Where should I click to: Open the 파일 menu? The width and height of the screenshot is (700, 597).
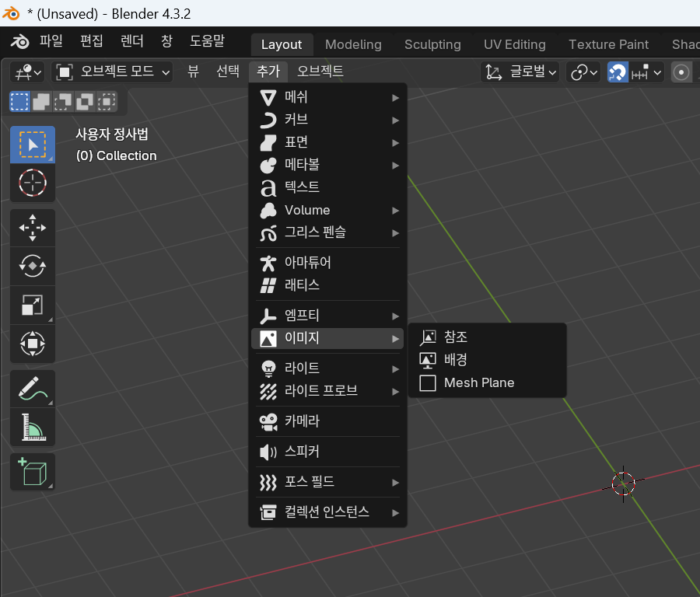coord(51,41)
